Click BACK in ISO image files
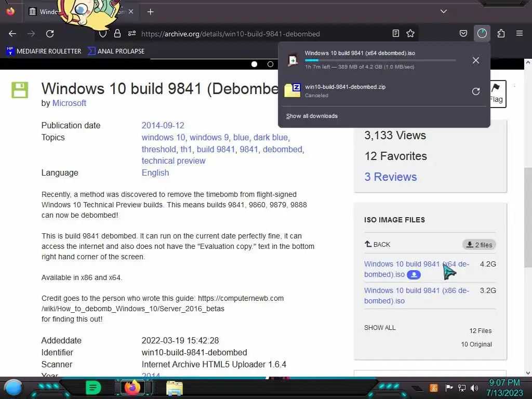This screenshot has height=399, width=532. tap(377, 244)
